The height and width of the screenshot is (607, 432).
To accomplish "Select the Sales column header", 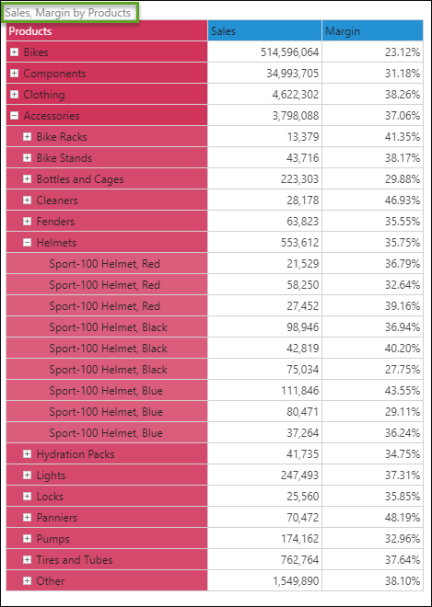I will [x=264, y=31].
